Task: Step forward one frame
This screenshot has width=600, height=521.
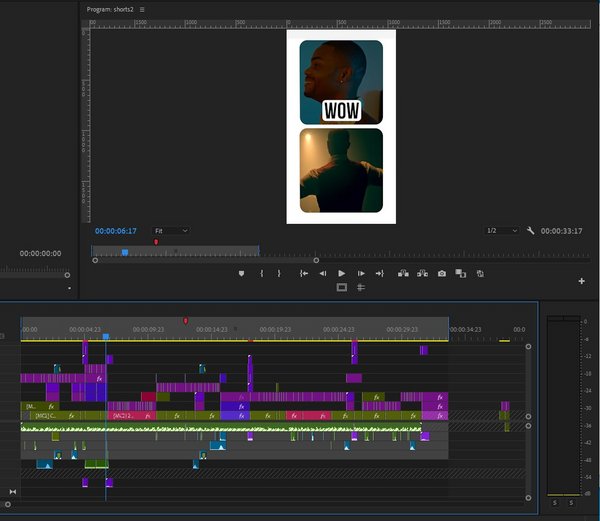Action: coord(361,274)
